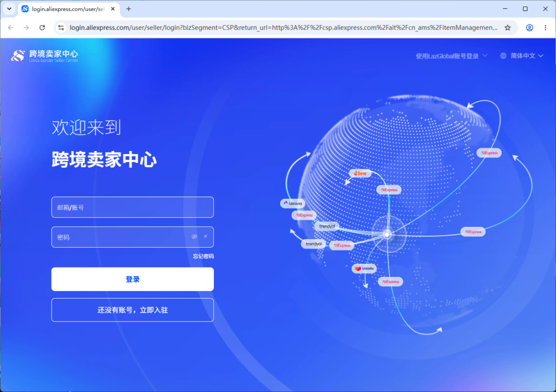Open Chrome three-dot menu
This screenshot has width=556, height=392.
click(545, 28)
